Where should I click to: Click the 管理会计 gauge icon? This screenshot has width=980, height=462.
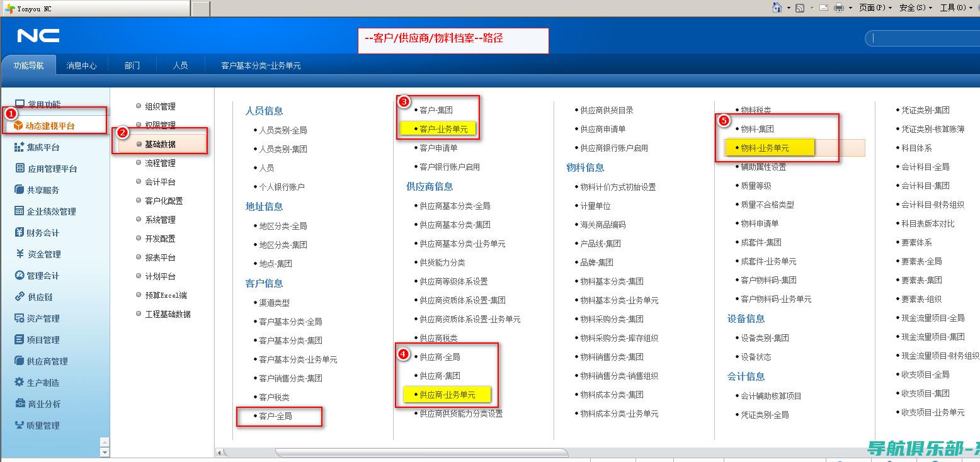[20, 275]
